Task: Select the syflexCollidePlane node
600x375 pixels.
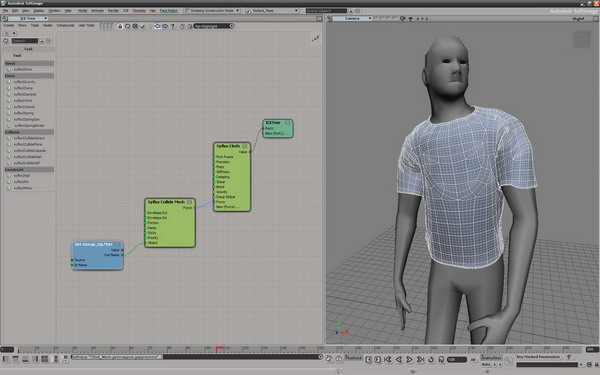Action: point(28,144)
